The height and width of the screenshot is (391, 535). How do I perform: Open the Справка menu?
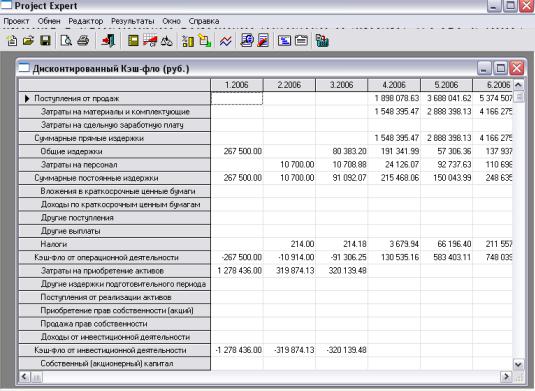[x=204, y=21]
